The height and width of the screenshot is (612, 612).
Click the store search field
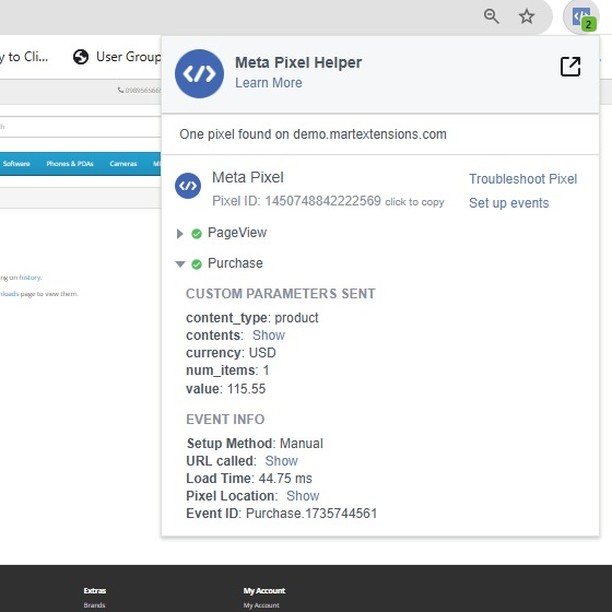[x=80, y=126]
